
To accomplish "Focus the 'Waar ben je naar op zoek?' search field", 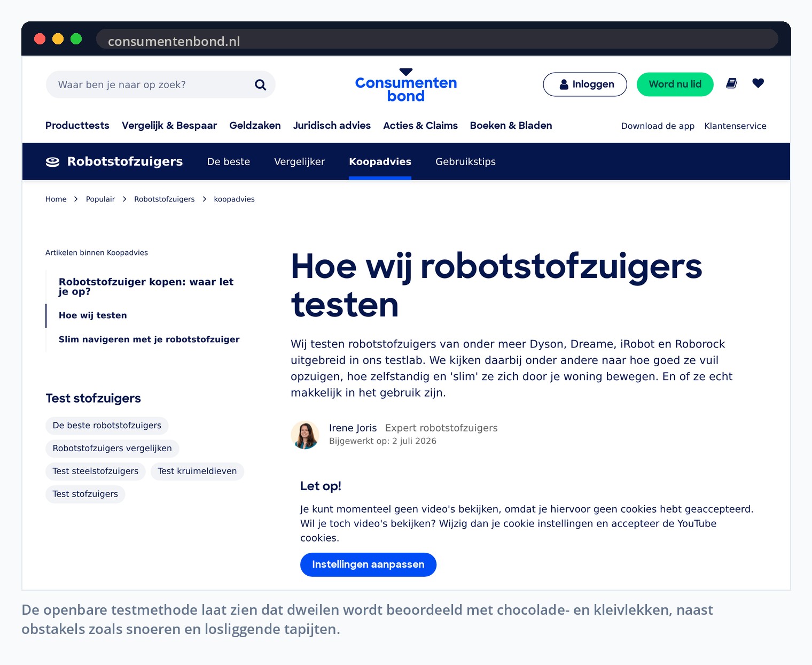I will 160,84.
